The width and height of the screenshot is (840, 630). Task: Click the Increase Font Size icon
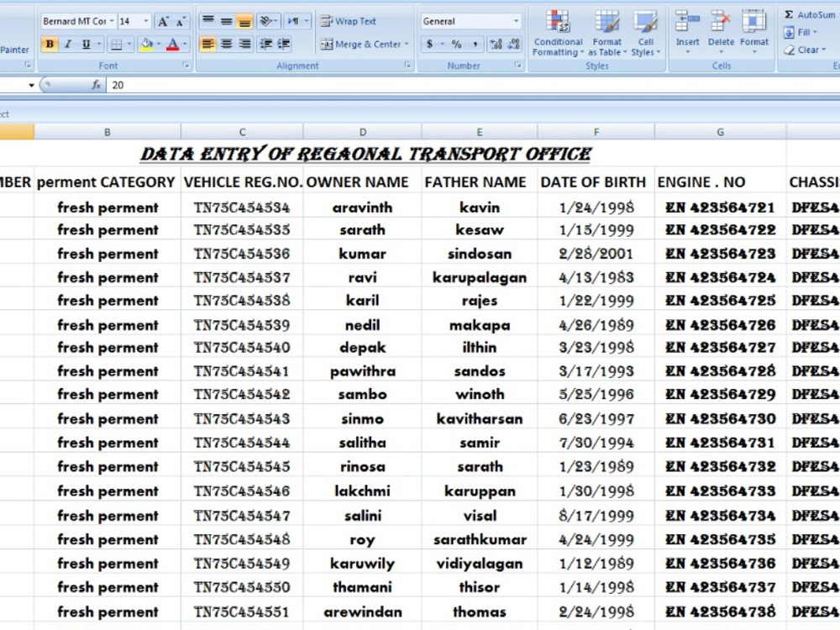point(163,22)
